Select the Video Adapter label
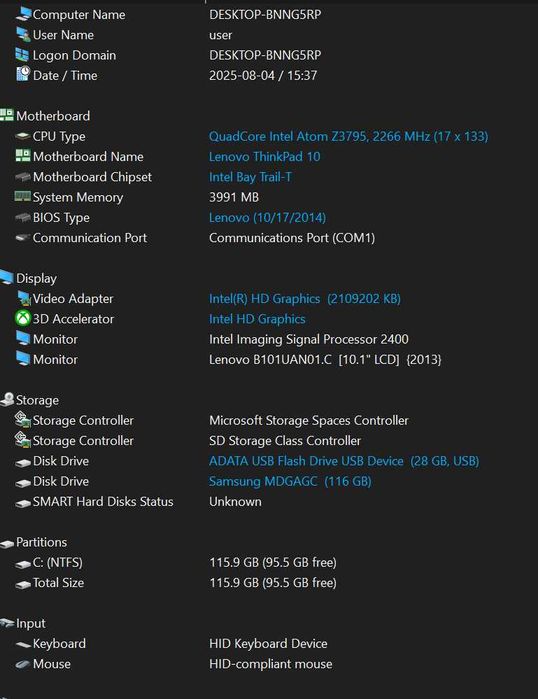The width and height of the screenshot is (538, 699). (x=73, y=299)
